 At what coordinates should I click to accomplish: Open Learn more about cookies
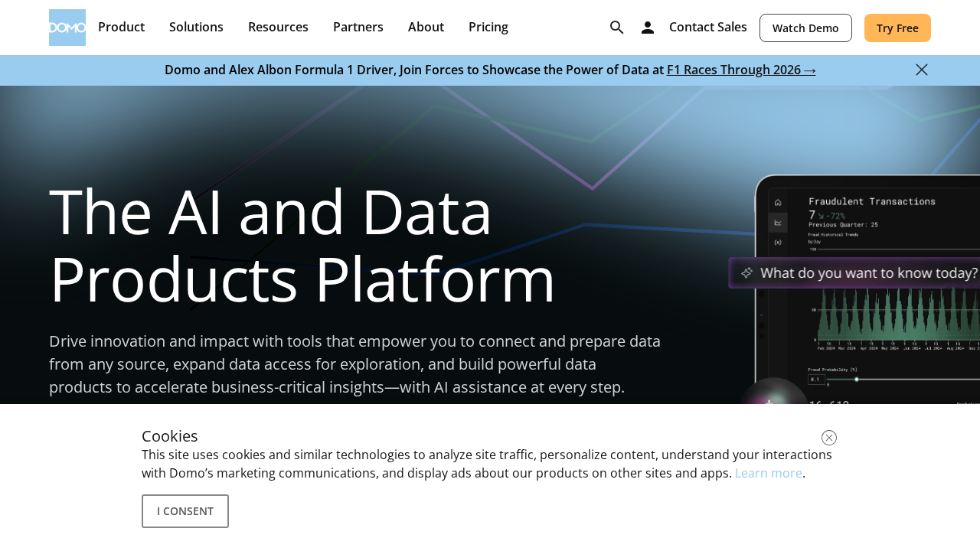[768, 472]
